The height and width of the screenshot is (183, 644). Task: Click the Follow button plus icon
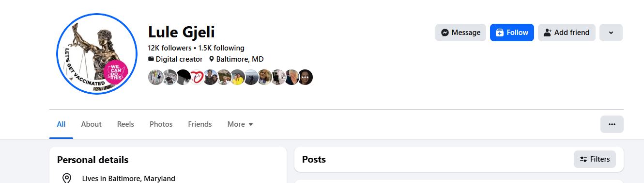500,33
